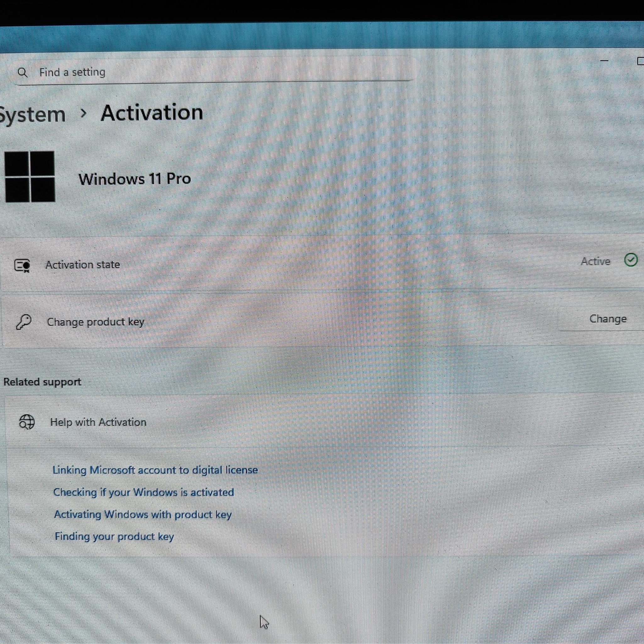Image resolution: width=644 pixels, height=644 pixels.
Task: Click the product key icon
Action: pyautogui.click(x=23, y=322)
